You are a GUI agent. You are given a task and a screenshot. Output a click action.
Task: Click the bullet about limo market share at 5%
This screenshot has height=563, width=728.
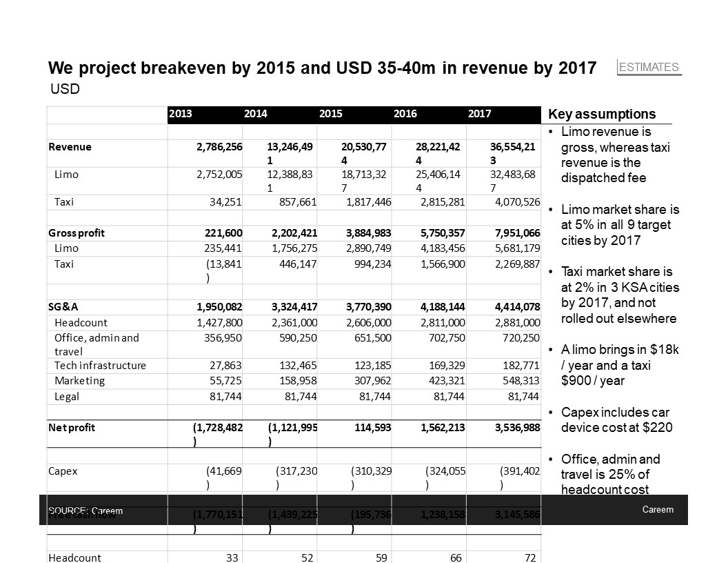[614, 225]
